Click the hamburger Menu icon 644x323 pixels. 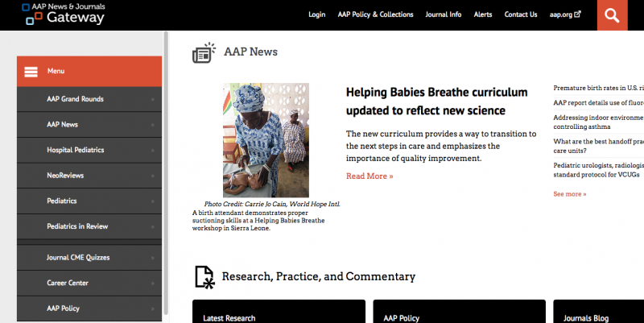[31, 71]
